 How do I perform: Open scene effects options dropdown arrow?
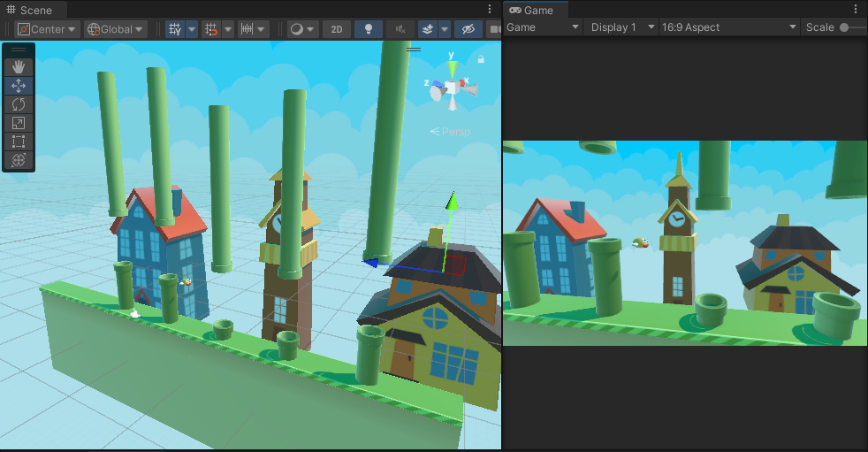445,29
